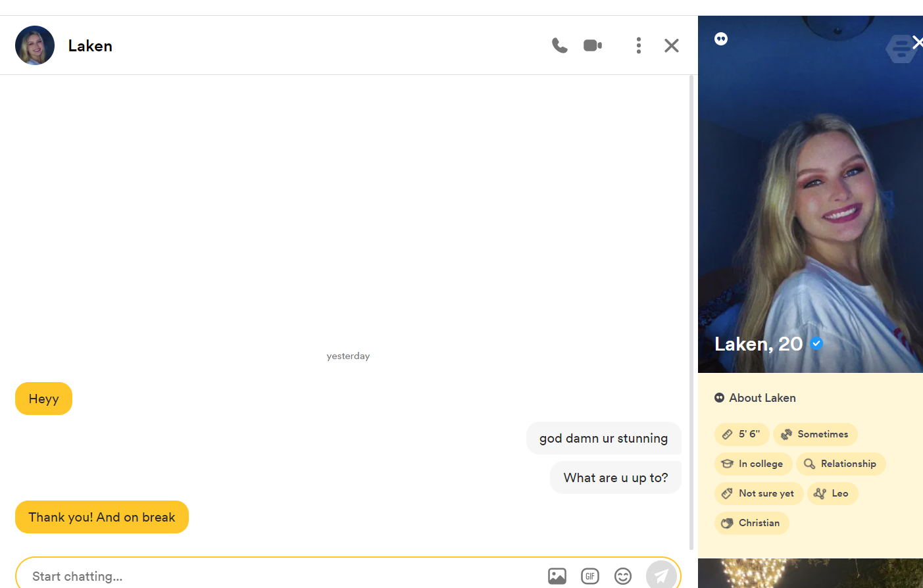Close the conversation with the X

[x=671, y=45]
